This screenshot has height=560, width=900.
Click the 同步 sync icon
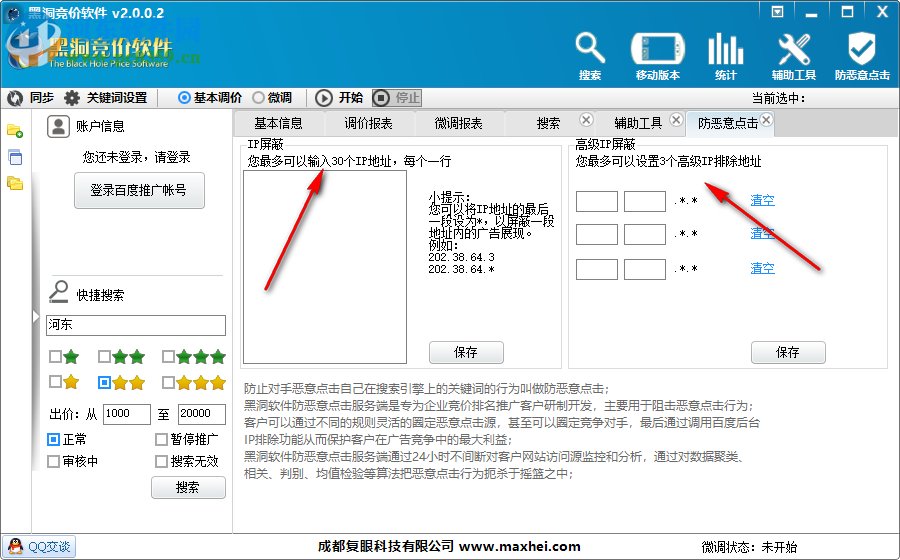click(15, 98)
